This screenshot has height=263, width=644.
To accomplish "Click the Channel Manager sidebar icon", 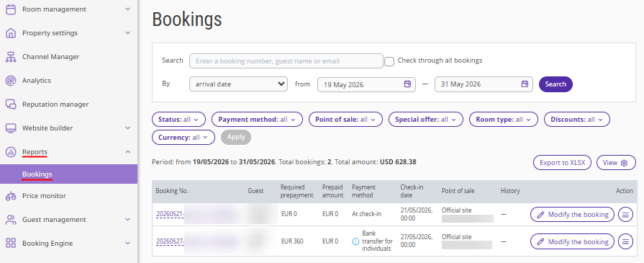I will 11,57.
